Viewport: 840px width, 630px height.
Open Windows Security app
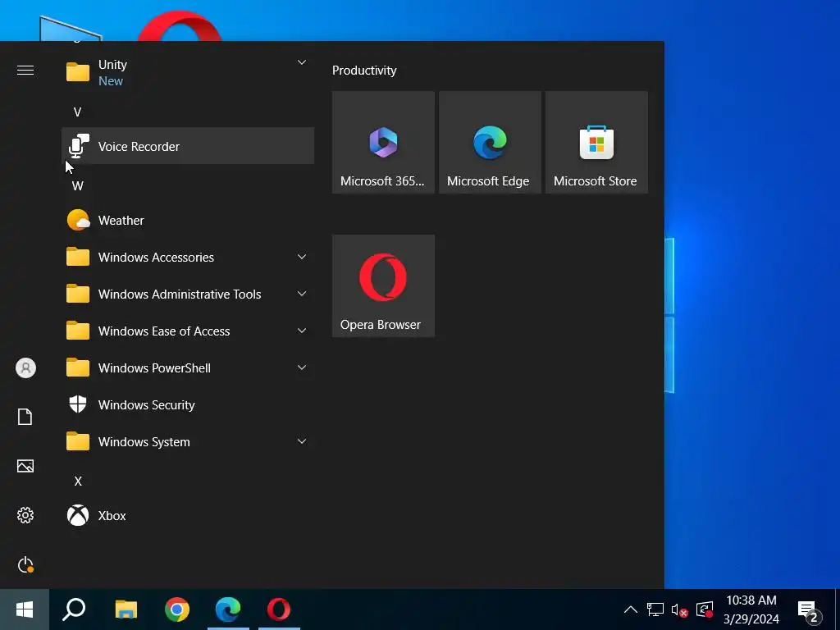click(188, 405)
